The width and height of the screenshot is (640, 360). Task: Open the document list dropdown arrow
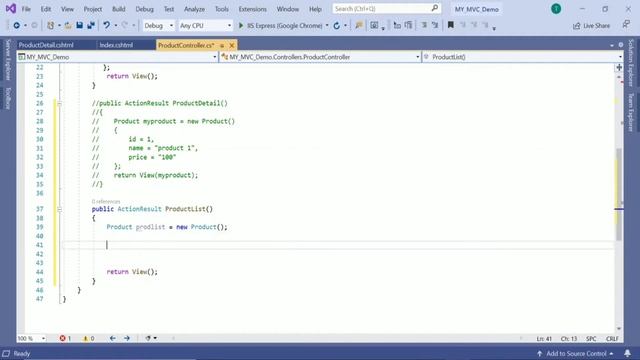click(x=612, y=45)
